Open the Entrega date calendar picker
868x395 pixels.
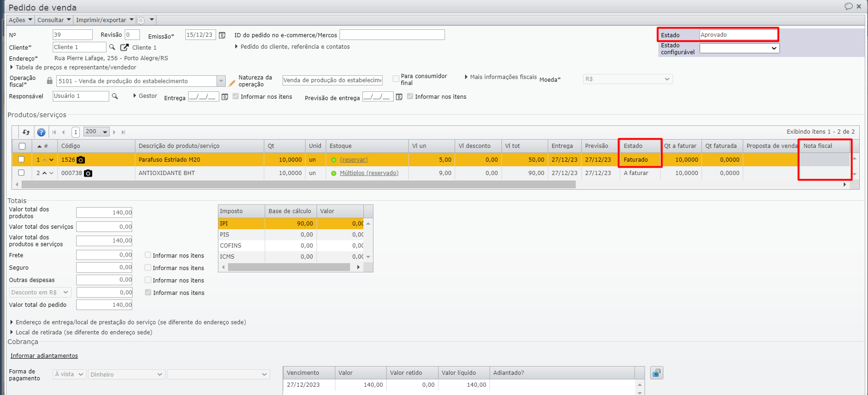tap(225, 97)
